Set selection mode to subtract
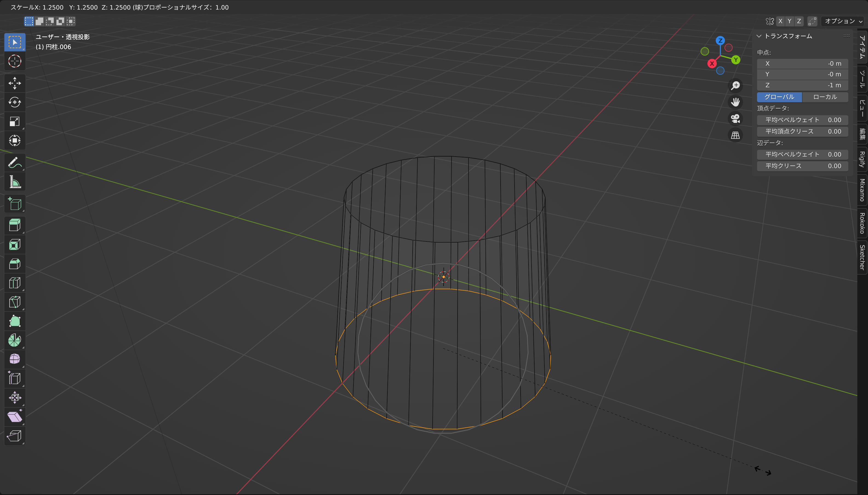 click(50, 21)
